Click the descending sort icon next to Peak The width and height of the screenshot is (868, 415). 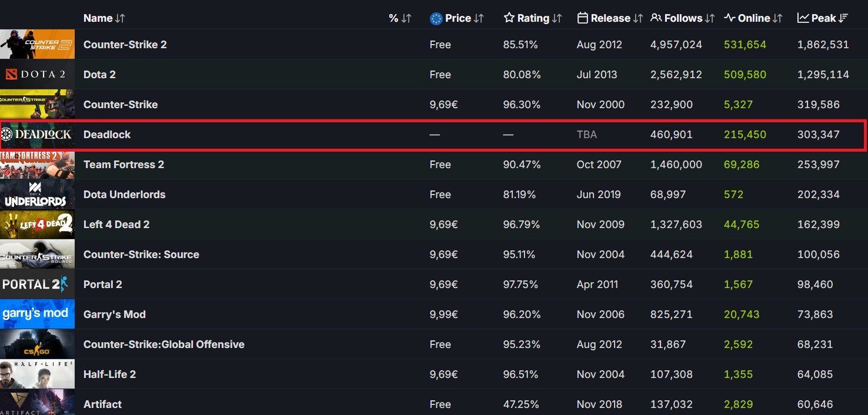[843, 18]
